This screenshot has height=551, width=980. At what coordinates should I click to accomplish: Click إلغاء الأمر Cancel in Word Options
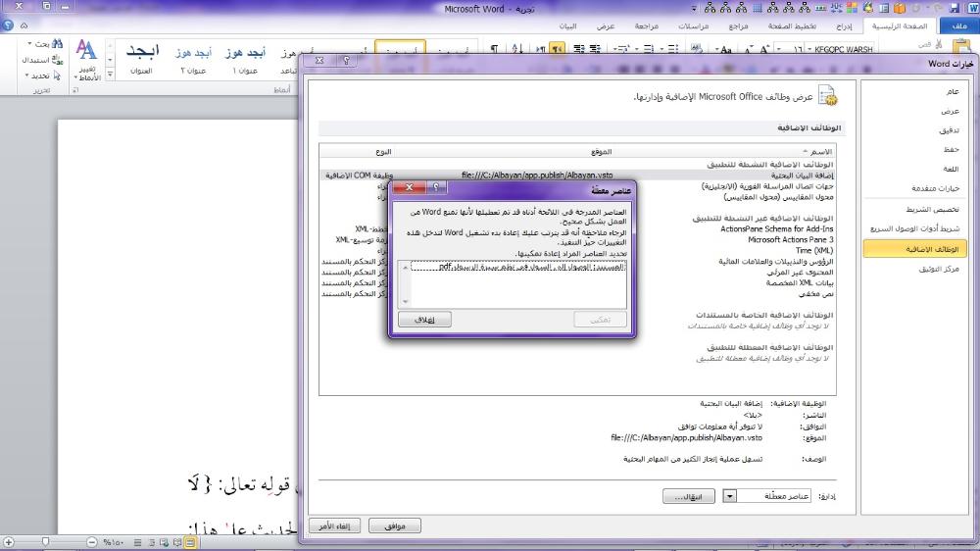click(334, 526)
